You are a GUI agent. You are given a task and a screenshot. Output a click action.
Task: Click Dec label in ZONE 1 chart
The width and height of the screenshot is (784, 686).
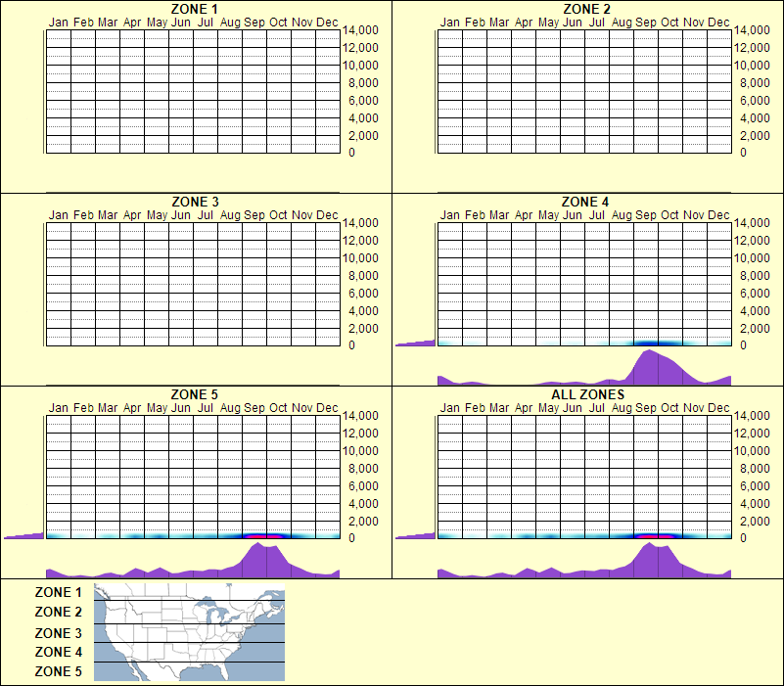(327, 23)
